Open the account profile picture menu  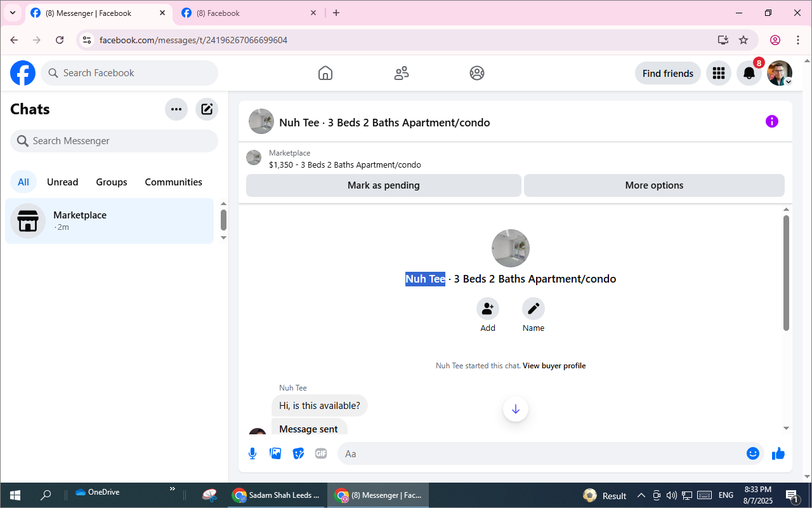click(780, 73)
